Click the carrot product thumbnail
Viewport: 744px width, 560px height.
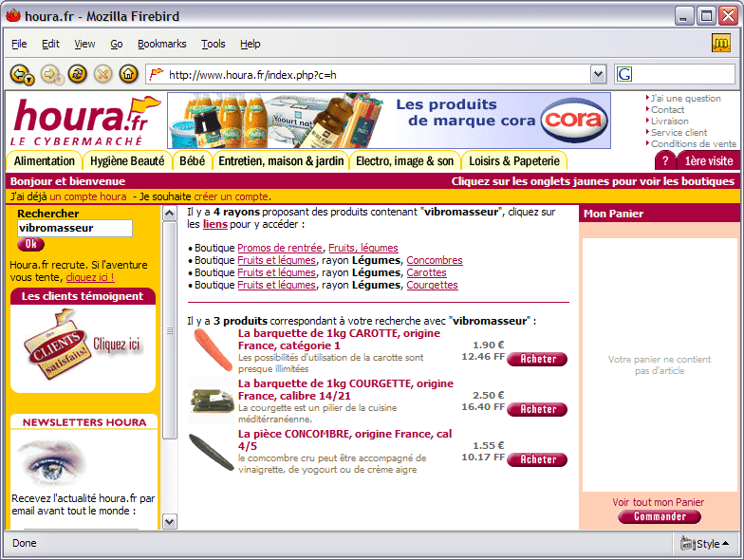(213, 350)
